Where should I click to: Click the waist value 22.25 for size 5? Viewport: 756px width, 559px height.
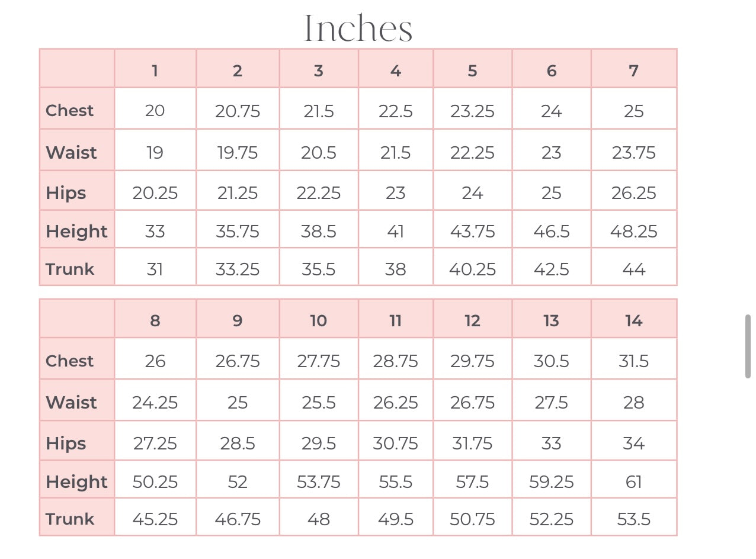coord(472,152)
